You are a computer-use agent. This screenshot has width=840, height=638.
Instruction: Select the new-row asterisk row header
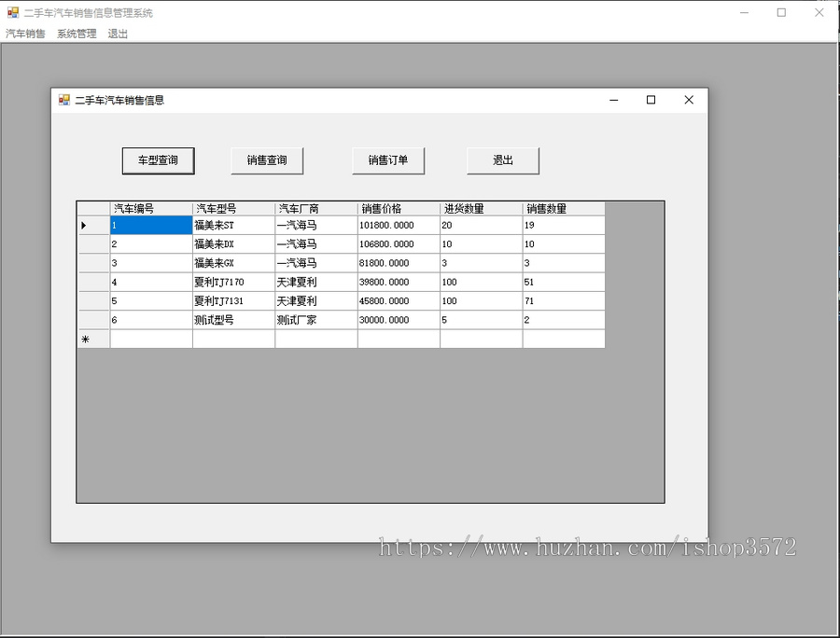pyautogui.click(x=93, y=340)
